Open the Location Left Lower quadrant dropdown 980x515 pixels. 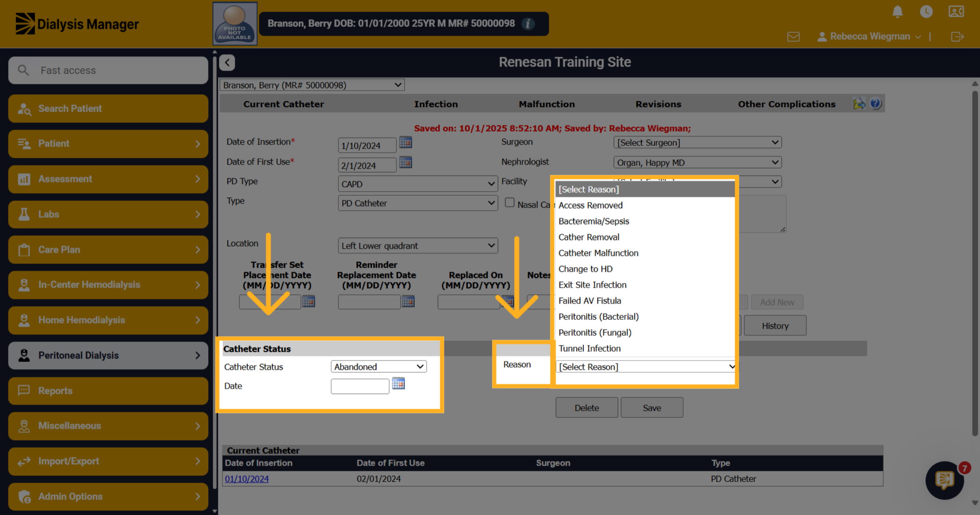coord(418,246)
